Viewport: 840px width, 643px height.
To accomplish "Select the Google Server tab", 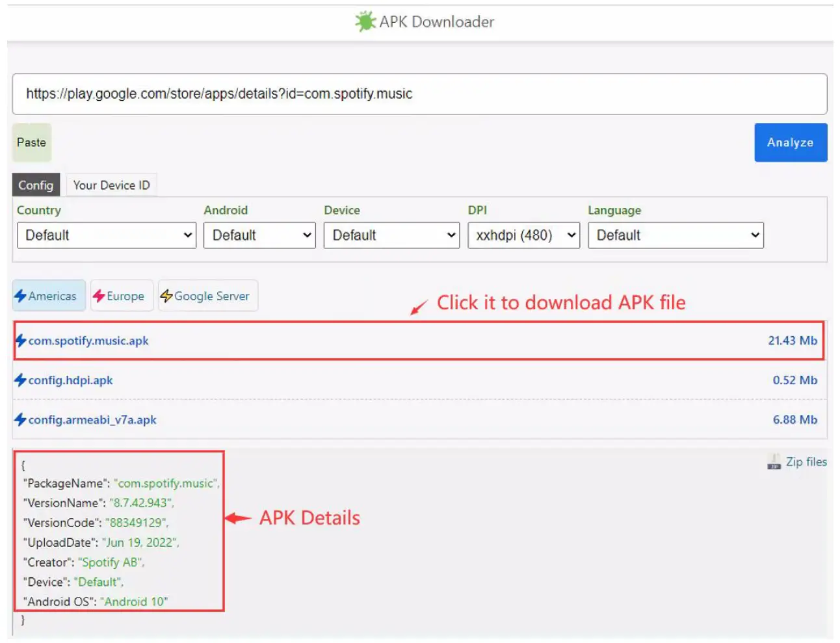I will (208, 296).
